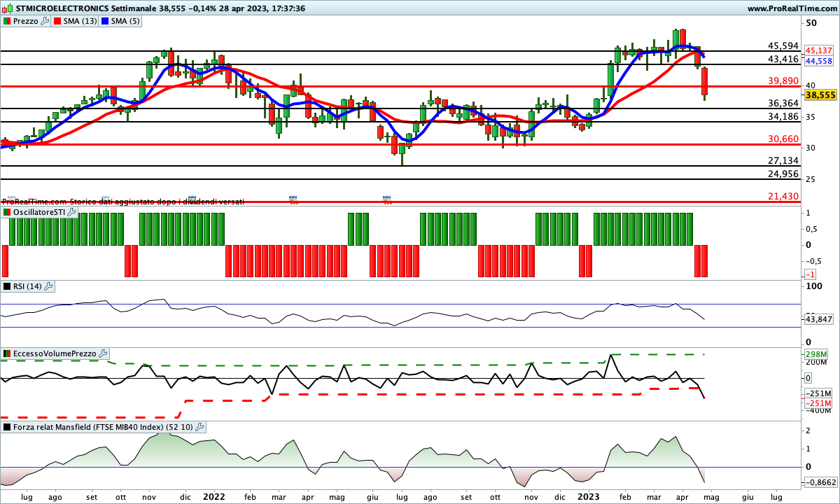840x504 pixels.
Task: Click the dividend event icon near dic 2021
Action: tap(192, 199)
